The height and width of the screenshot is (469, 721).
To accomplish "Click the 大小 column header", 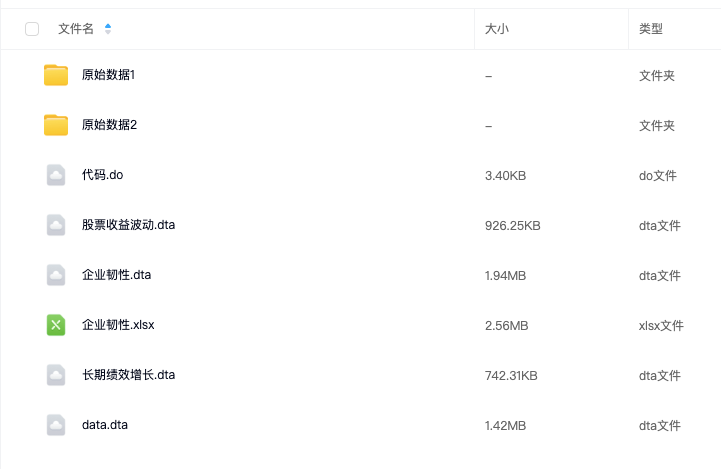I will 497,29.
